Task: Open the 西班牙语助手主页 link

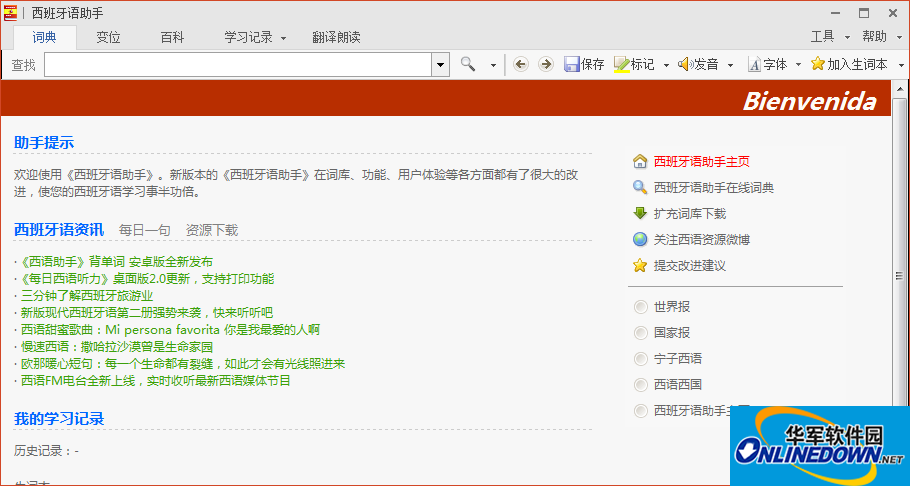Action: tap(701, 161)
